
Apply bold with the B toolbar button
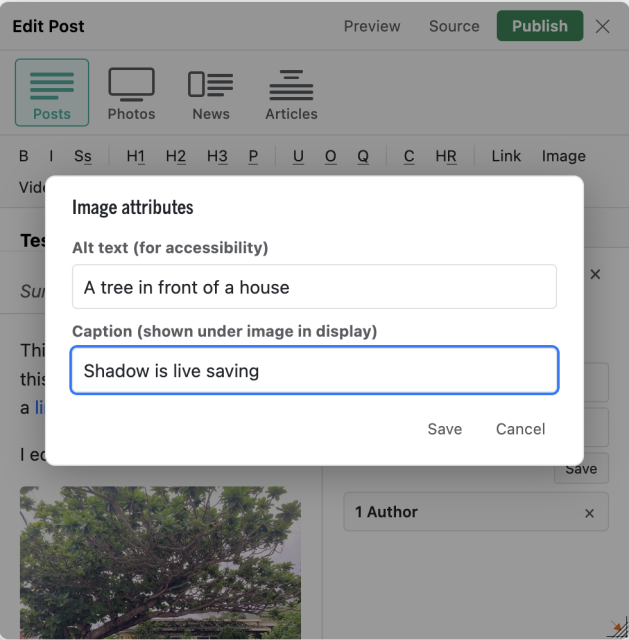24,156
